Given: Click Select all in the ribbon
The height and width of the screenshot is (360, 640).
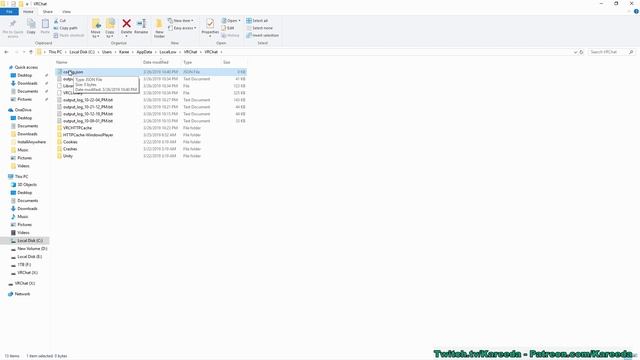Looking at the screenshot, I should (x=257, y=20).
